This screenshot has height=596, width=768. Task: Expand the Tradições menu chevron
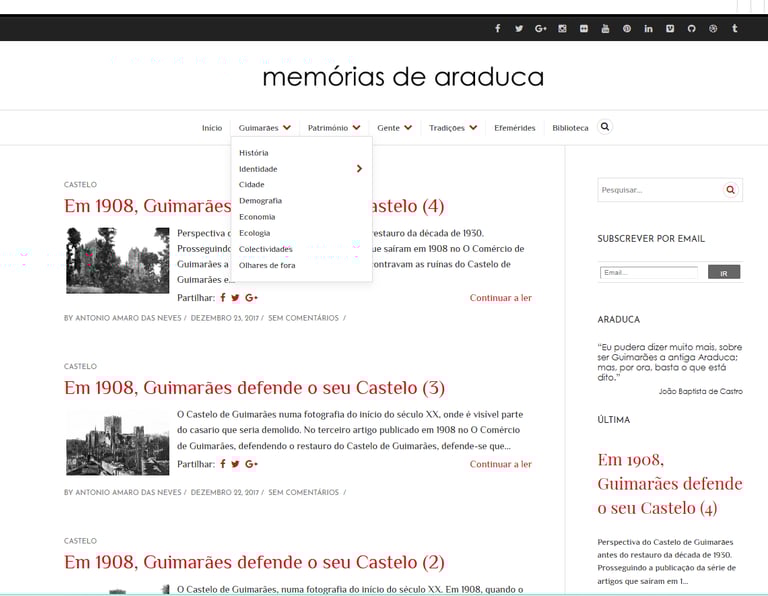(473, 127)
